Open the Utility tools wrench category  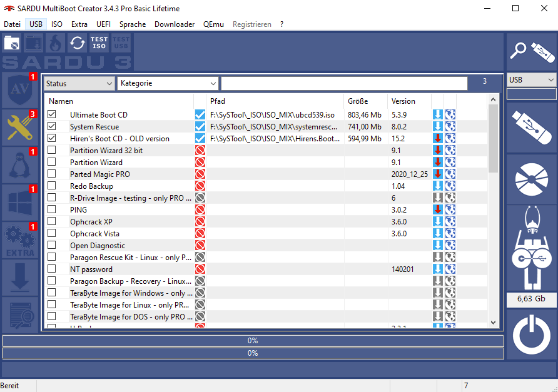20,128
